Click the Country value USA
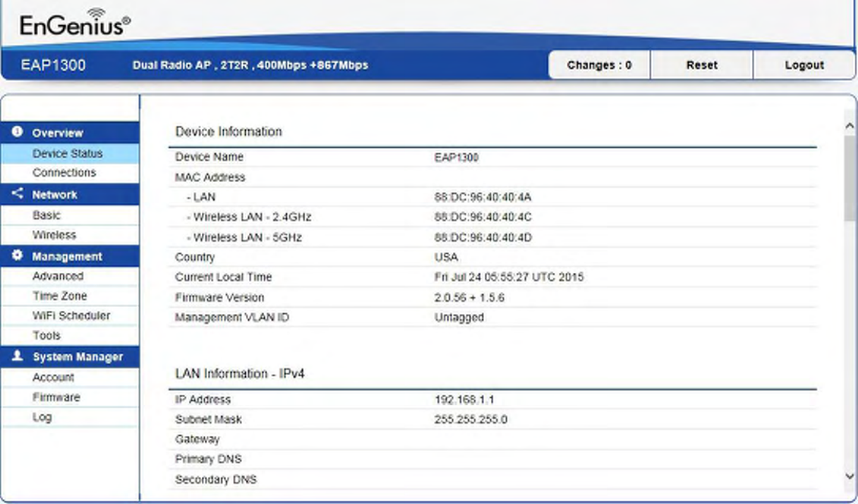This screenshot has width=858, height=504. tap(446, 257)
